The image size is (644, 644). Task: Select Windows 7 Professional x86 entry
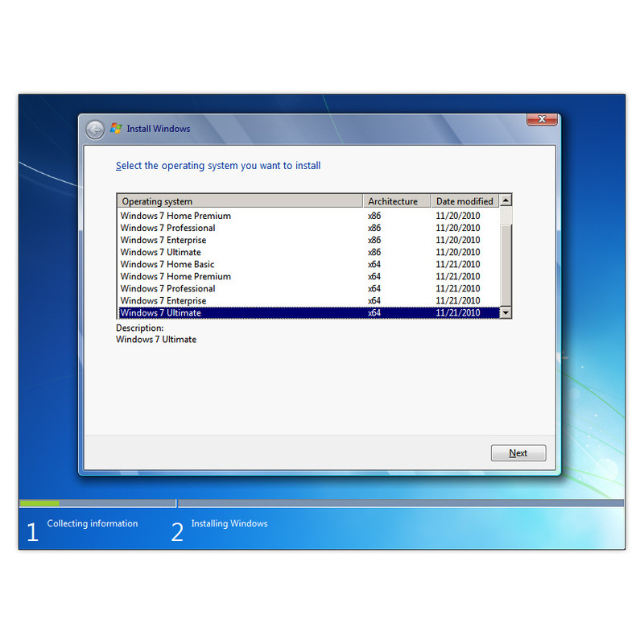point(309,228)
